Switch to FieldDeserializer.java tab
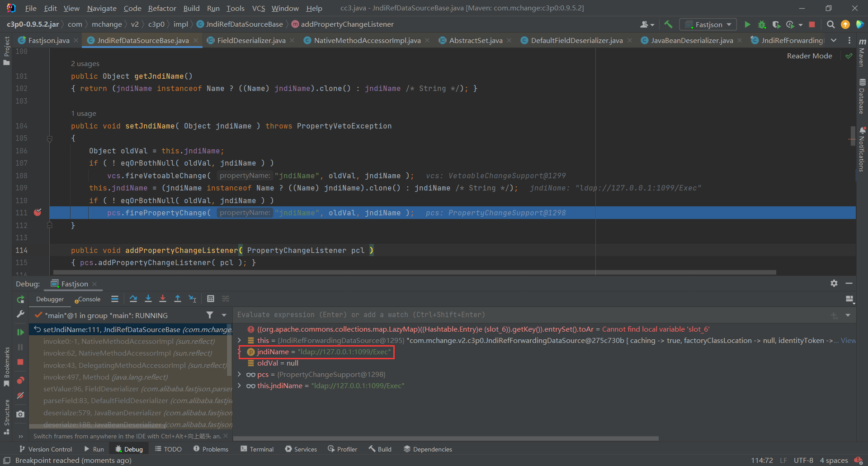 (x=251, y=40)
